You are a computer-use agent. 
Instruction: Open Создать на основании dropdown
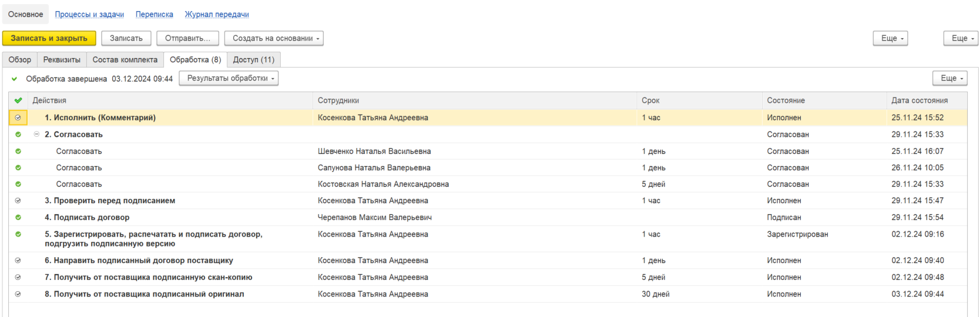274,38
